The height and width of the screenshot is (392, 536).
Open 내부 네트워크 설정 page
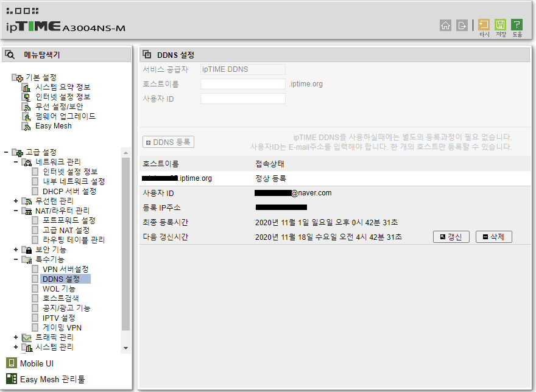[74, 181]
